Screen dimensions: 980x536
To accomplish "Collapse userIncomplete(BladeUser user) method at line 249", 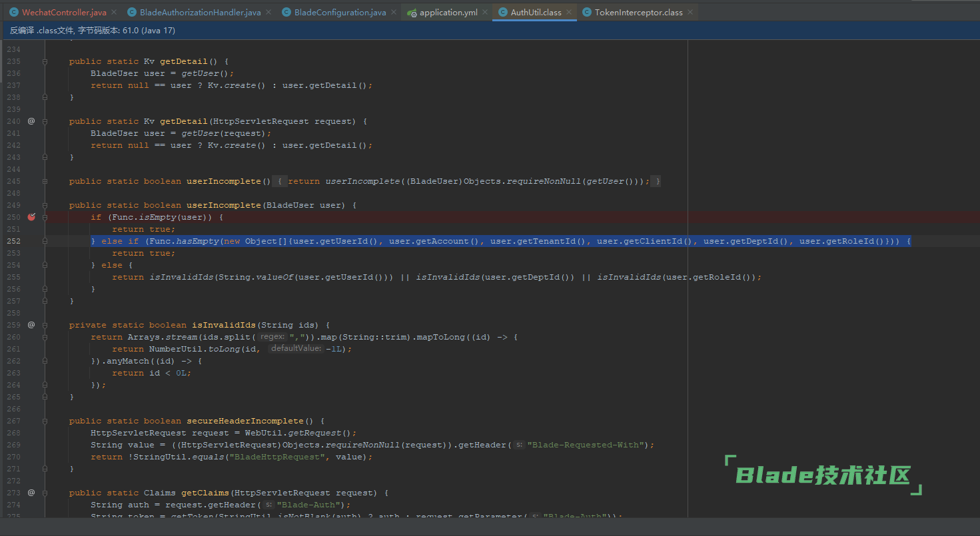I will tap(45, 205).
